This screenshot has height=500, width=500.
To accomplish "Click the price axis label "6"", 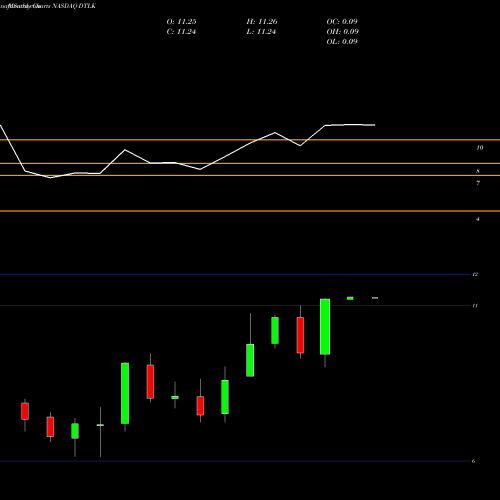I will pos(474,461).
